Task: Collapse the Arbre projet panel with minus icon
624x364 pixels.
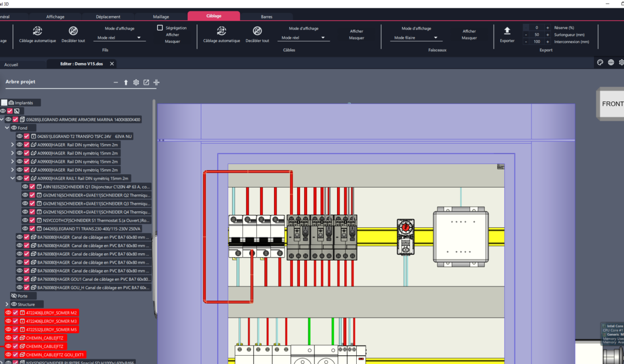Action: [116, 83]
